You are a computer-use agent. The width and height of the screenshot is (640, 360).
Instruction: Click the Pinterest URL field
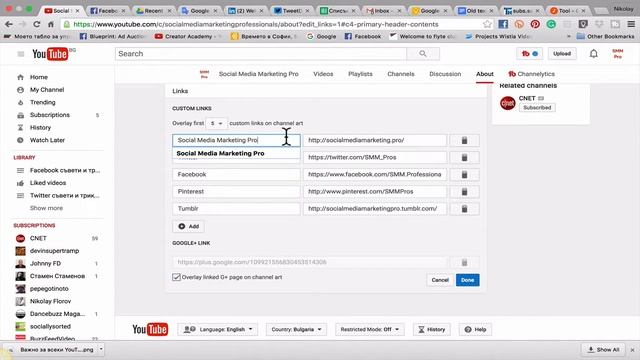pyautogui.click(x=375, y=192)
